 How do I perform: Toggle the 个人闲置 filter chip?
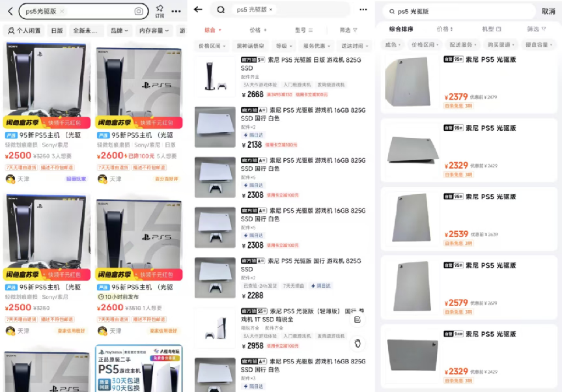pyautogui.click(x=24, y=31)
